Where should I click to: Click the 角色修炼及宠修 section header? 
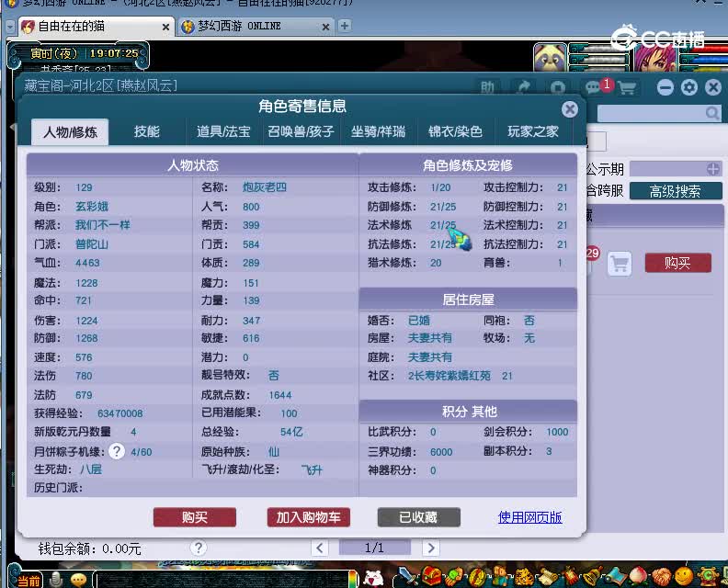click(468, 165)
